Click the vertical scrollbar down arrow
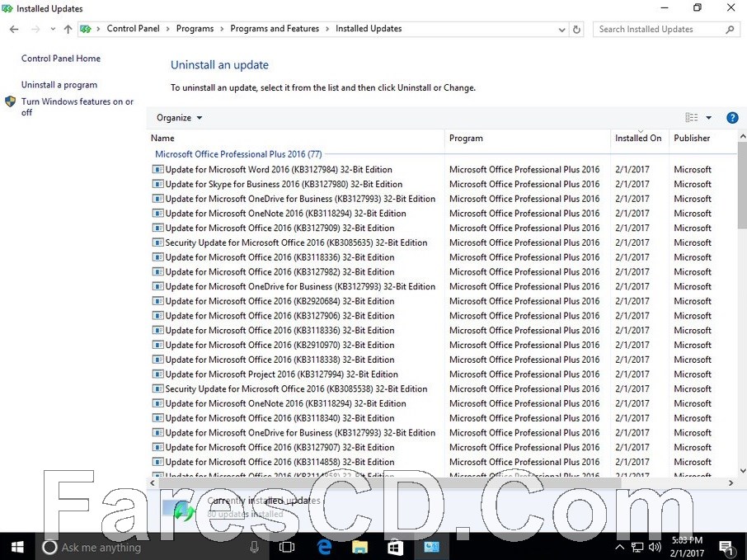The height and width of the screenshot is (560, 747). pyautogui.click(x=742, y=471)
